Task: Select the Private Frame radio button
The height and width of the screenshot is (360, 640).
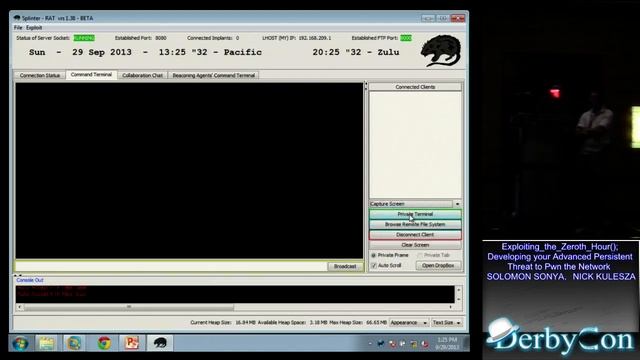Action: click(x=373, y=255)
